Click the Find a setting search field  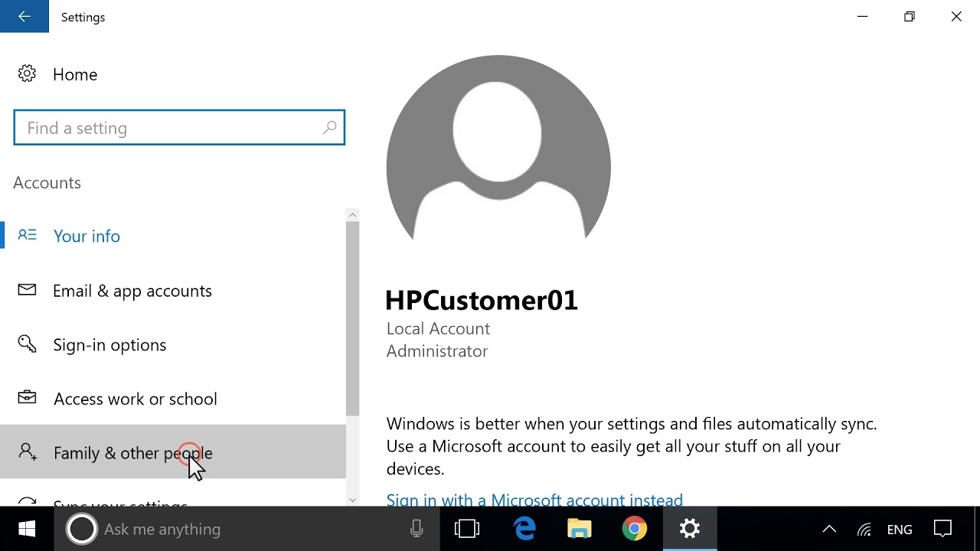click(179, 128)
